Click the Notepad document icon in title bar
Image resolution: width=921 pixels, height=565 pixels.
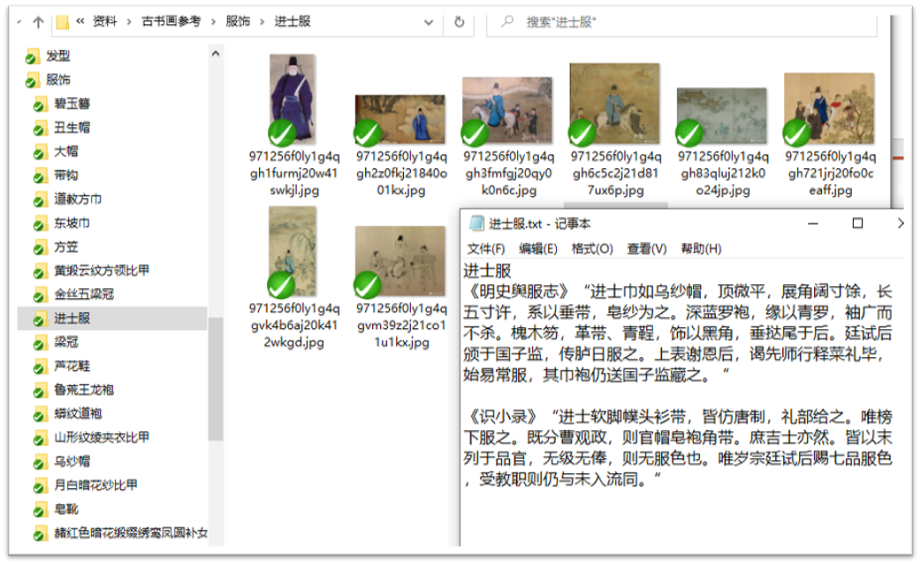point(476,224)
